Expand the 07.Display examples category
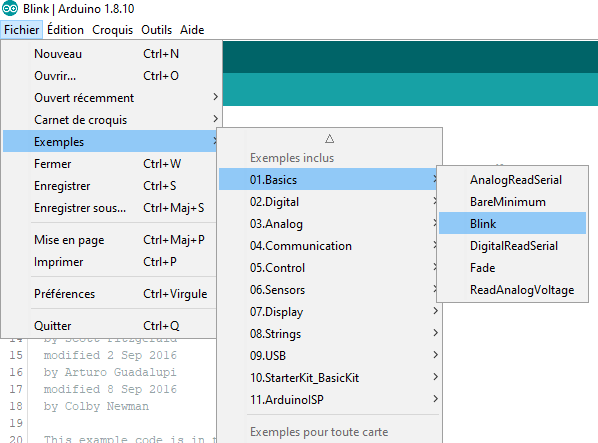This screenshot has width=598, height=443. 329,312
